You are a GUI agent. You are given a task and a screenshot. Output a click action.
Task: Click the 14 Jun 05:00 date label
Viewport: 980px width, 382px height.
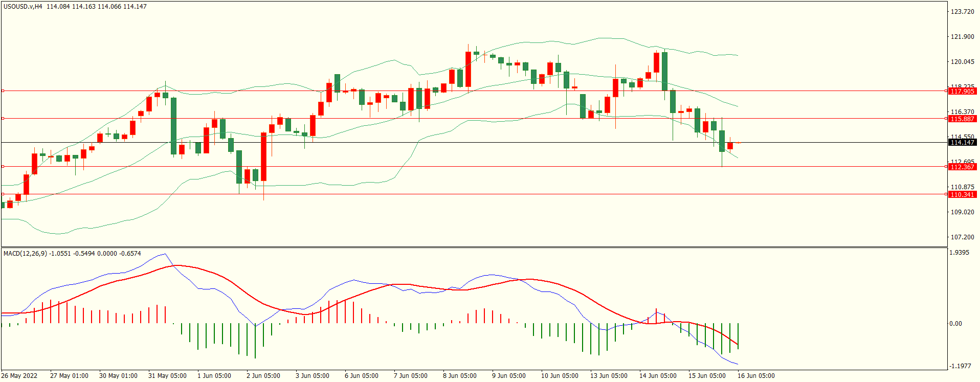point(658,376)
